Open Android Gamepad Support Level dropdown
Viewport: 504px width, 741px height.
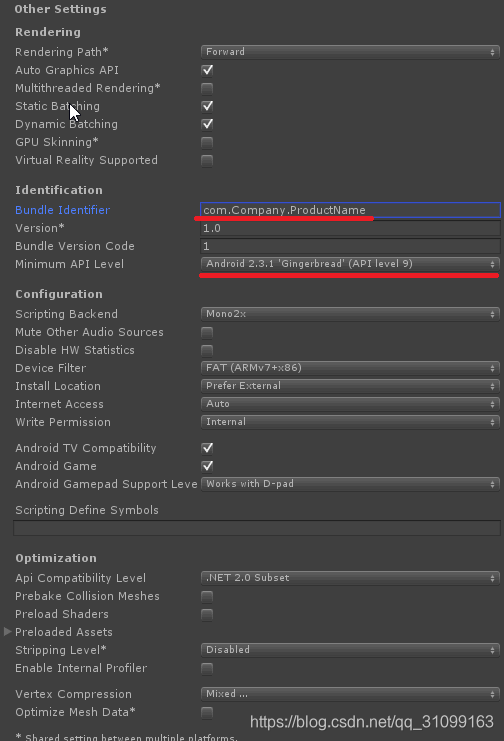click(350, 484)
